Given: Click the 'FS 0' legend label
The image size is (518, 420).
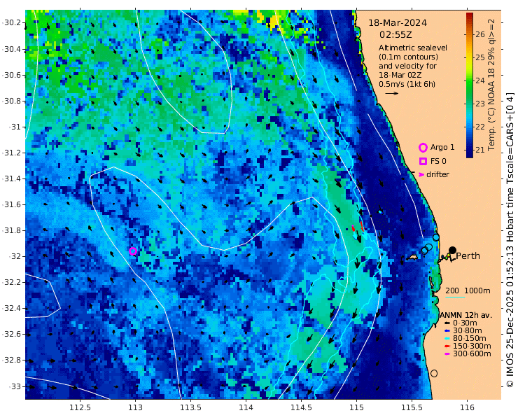Looking at the screenshot, I should point(438,161).
